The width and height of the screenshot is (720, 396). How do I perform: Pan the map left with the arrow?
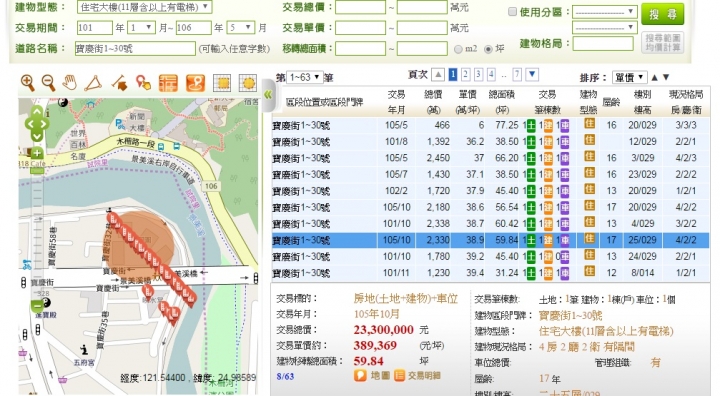pyautogui.click(x=30, y=124)
